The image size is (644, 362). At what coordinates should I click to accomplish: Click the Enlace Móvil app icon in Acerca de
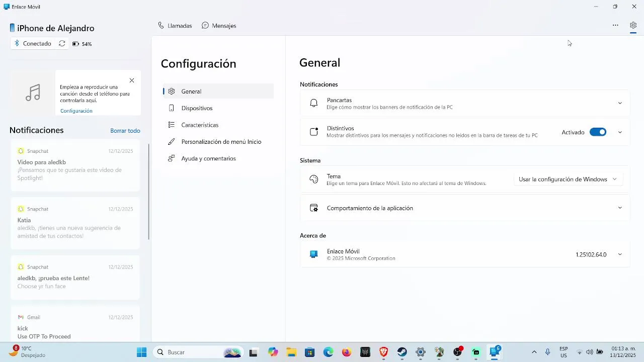point(314,254)
